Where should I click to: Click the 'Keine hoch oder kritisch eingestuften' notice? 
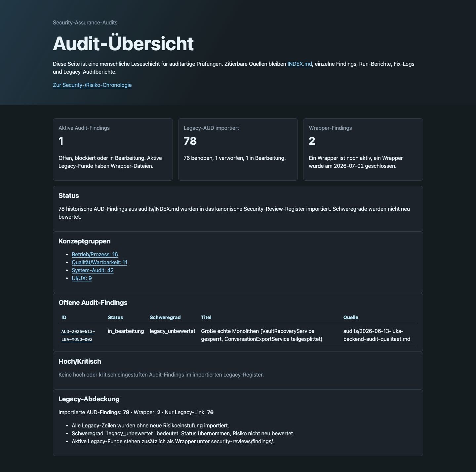coord(161,375)
